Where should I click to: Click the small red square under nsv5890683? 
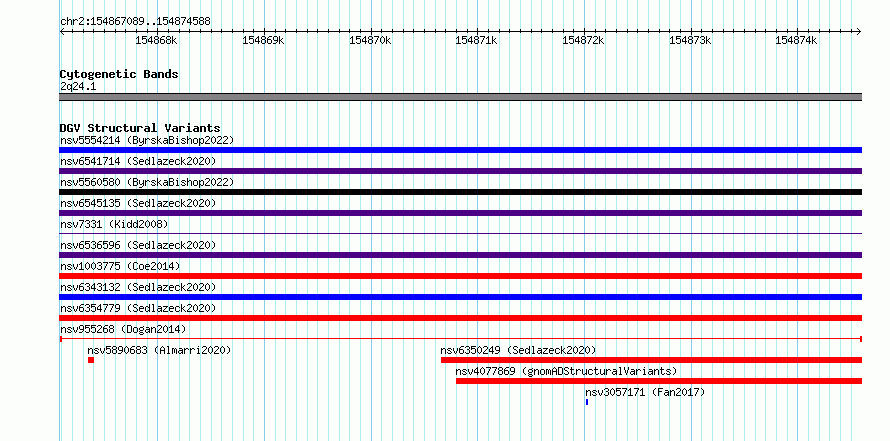click(91, 360)
